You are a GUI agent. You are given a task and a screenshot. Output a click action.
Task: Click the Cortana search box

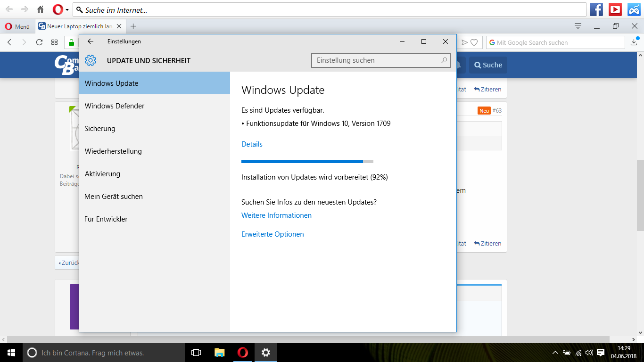coord(104,353)
